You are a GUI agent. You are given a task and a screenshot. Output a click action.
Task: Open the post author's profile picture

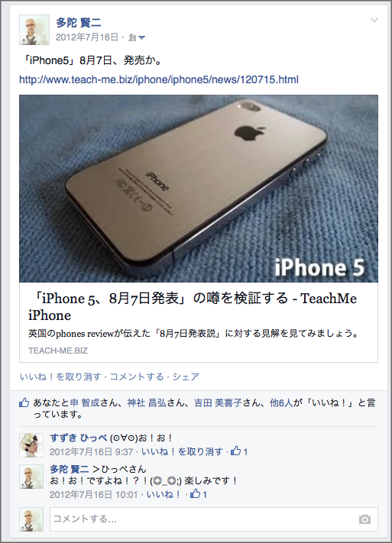(34, 30)
